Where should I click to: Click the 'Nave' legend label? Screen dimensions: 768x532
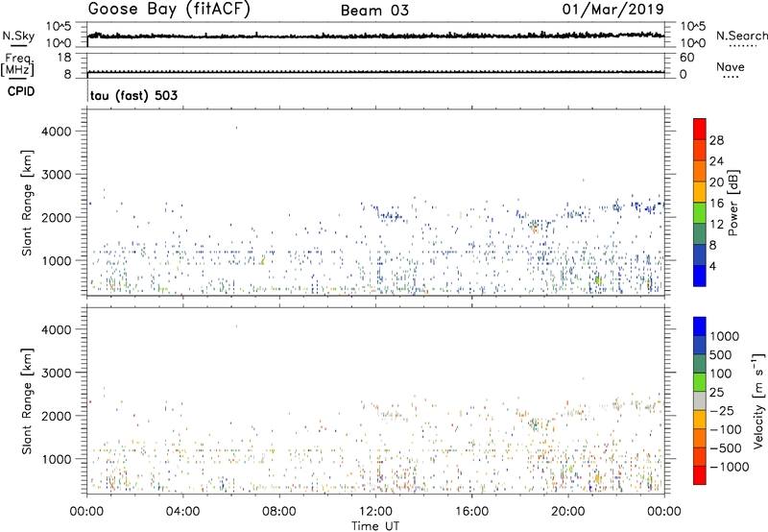[731, 67]
